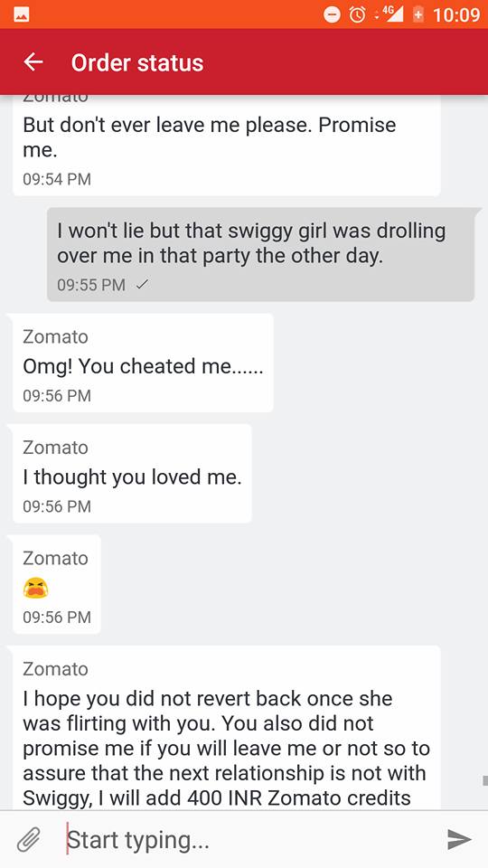The image size is (488, 868).
Task: Tap the crying emoji message
Action: pos(56,584)
